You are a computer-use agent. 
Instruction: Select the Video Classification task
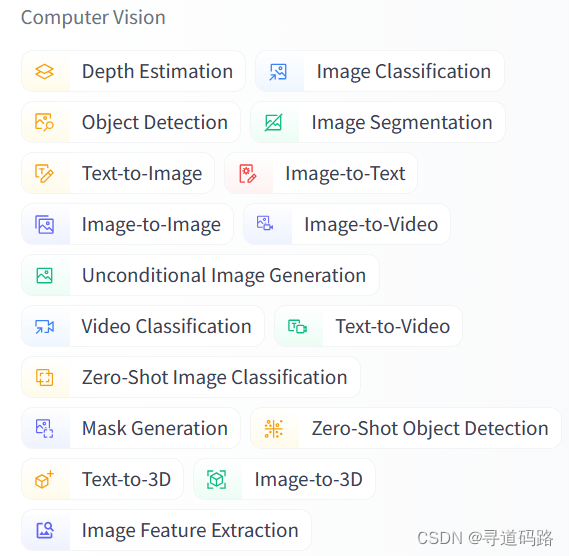[143, 326]
